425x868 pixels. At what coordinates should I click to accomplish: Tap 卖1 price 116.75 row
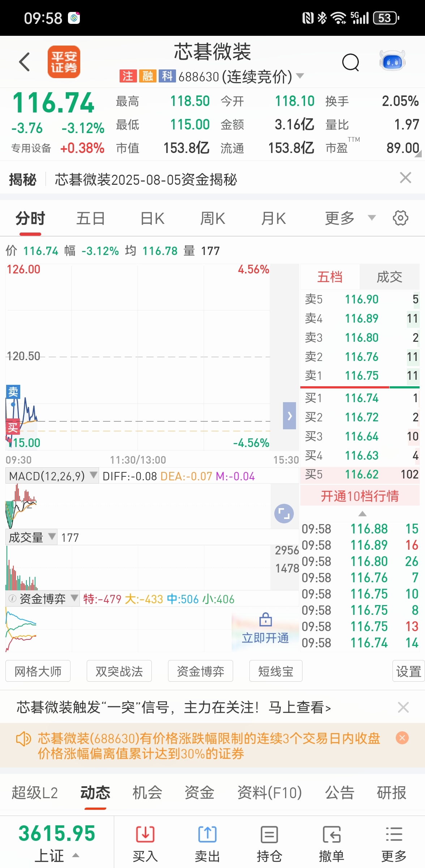pos(360,376)
